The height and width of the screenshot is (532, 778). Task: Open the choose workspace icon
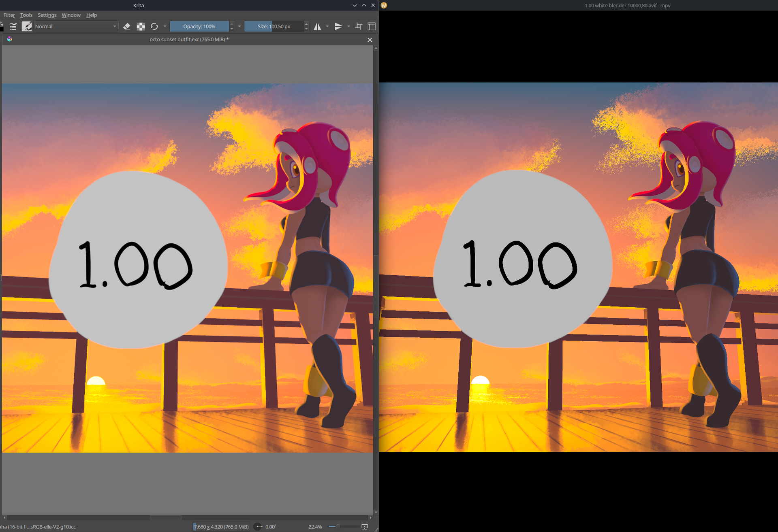pos(371,26)
